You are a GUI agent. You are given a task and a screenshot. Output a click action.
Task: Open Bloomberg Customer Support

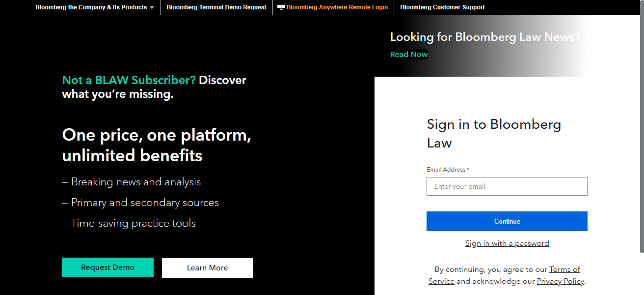point(442,7)
